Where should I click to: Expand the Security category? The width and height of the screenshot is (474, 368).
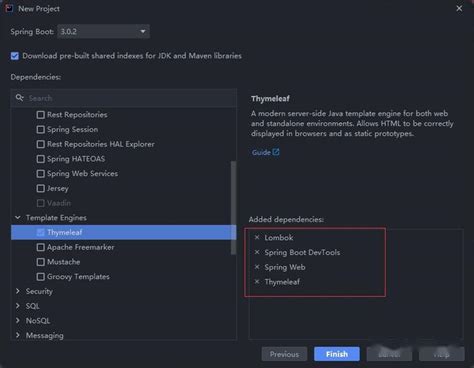18,291
